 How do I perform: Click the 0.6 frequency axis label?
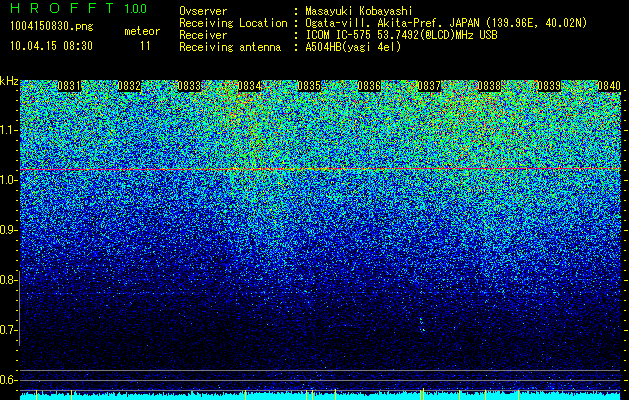tap(8, 380)
